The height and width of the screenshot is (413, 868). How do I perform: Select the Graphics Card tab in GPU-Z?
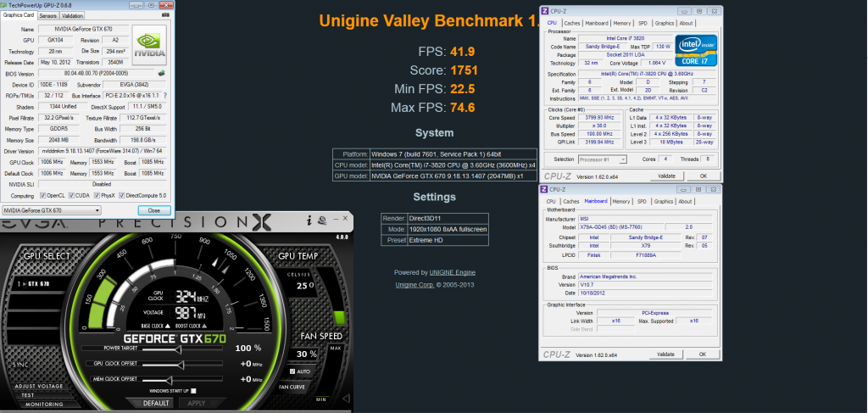(x=19, y=15)
